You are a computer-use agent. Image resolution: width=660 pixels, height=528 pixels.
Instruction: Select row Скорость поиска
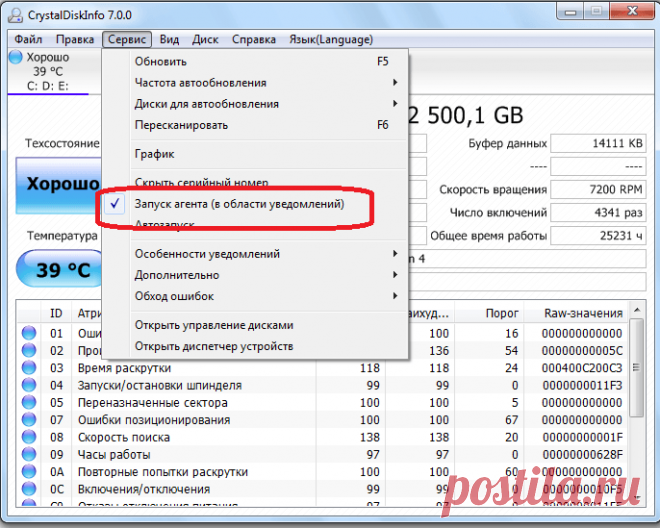pos(323,437)
